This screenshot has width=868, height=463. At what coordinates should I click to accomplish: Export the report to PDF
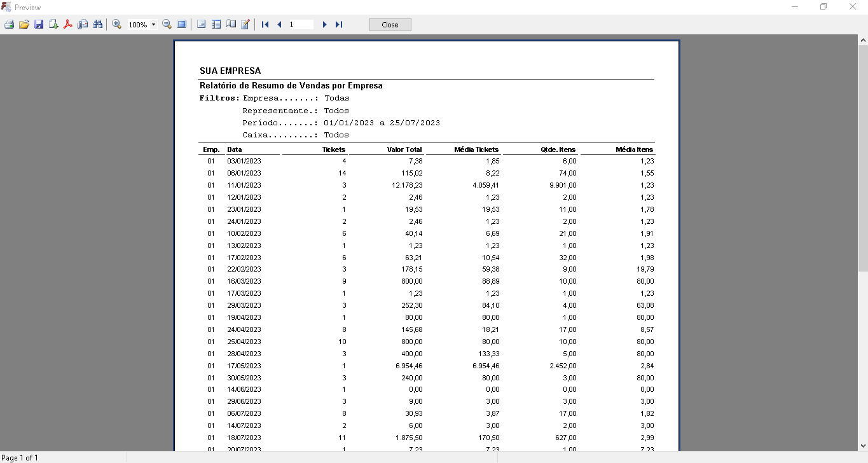(68, 25)
